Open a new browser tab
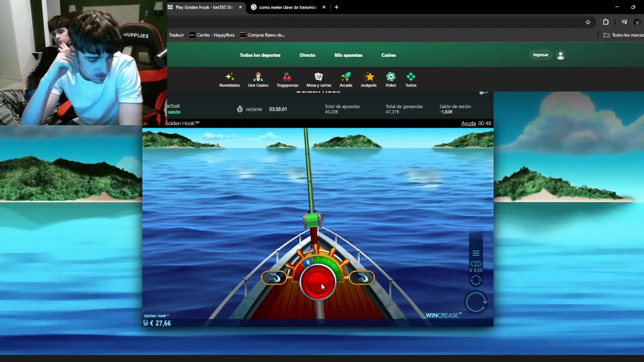 pos(337,7)
